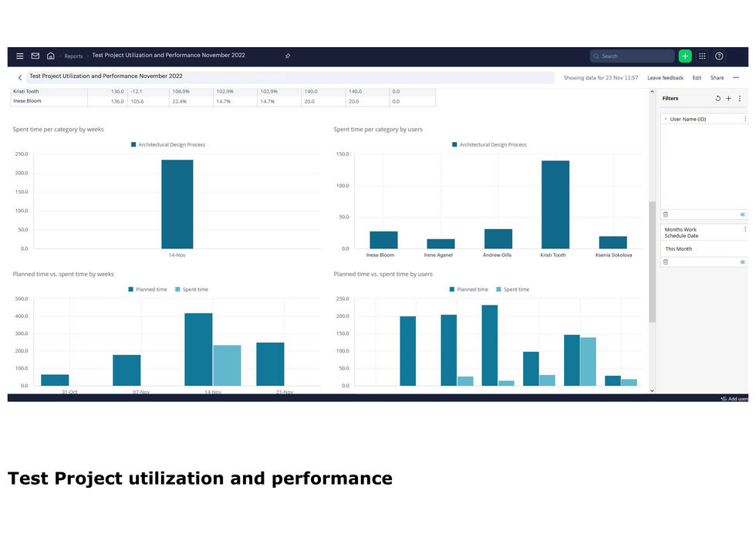Toggle the Months Work Schedule Date filter switch

click(743, 262)
